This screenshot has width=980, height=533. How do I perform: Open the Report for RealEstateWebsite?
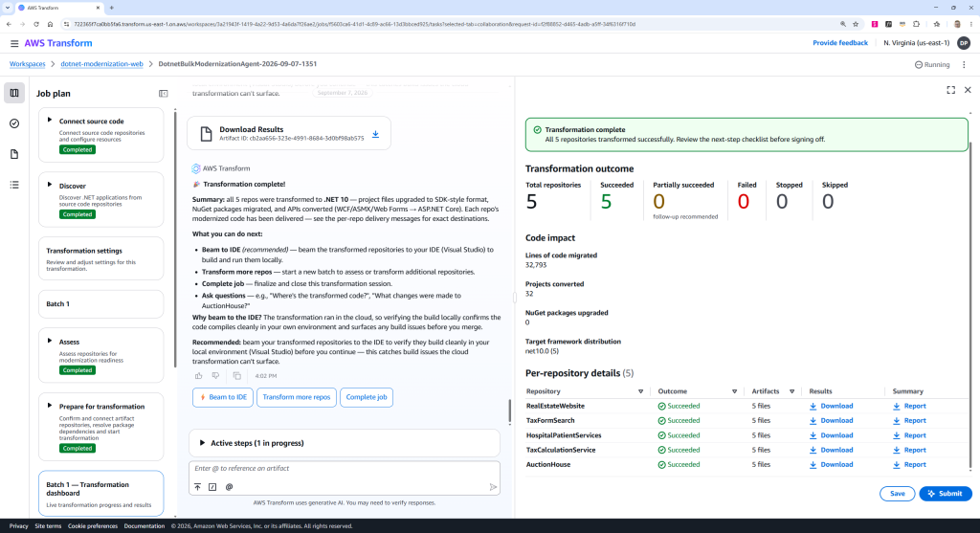coord(909,406)
